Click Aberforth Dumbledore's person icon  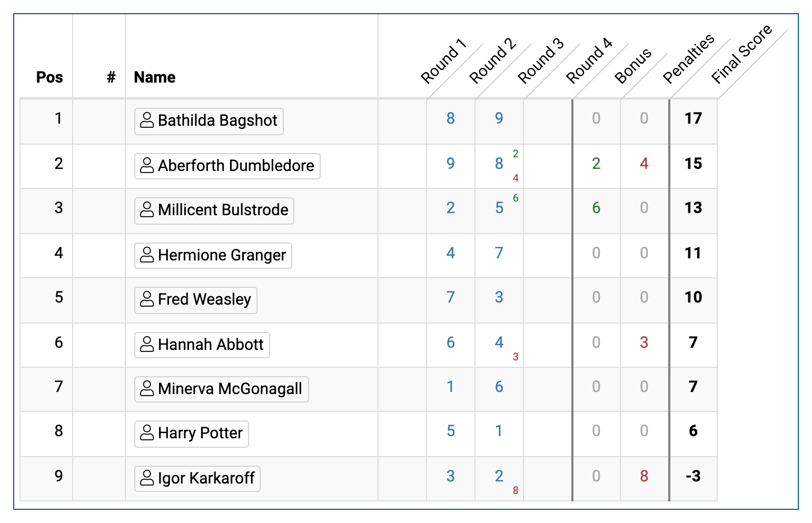pos(147,166)
